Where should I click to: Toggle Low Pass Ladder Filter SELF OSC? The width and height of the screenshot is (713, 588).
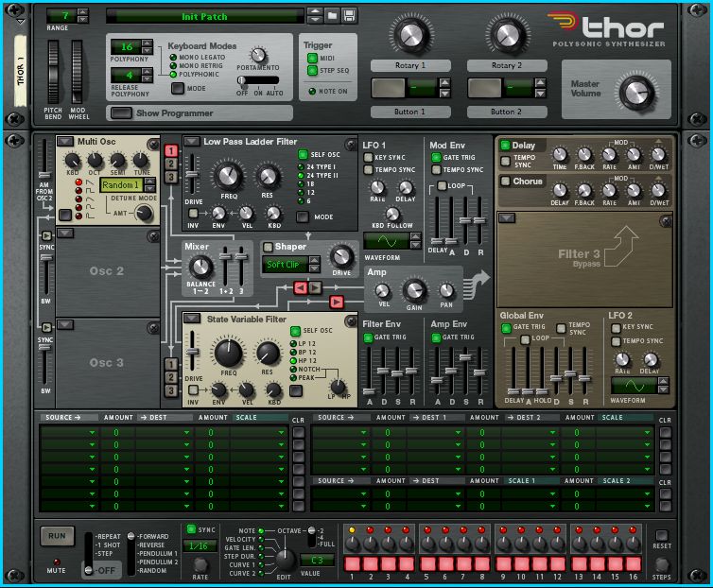[x=303, y=155]
